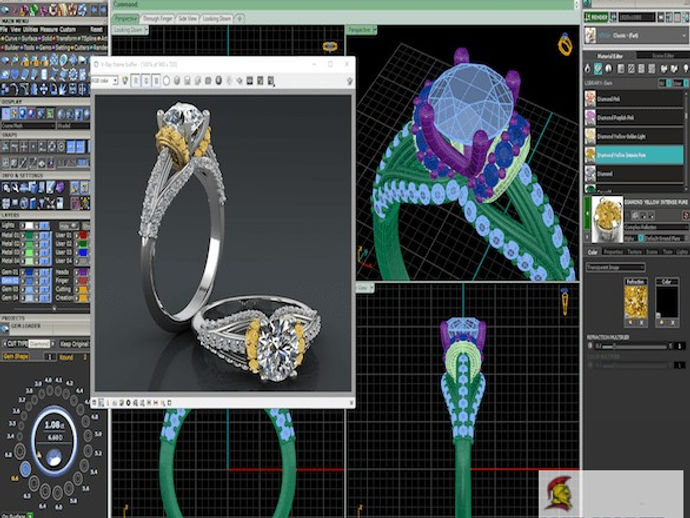Open the Measure menu
Image resolution: width=690 pixels, height=518 pixels.
coord(49,29)
